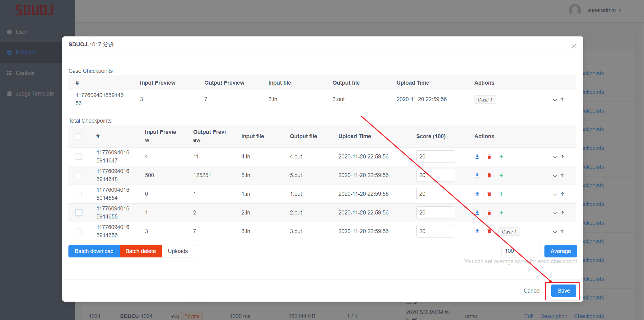Check the 2.in checkpoint row box
The height and width of the screenshot is (320, 644).
pos(79,213)
